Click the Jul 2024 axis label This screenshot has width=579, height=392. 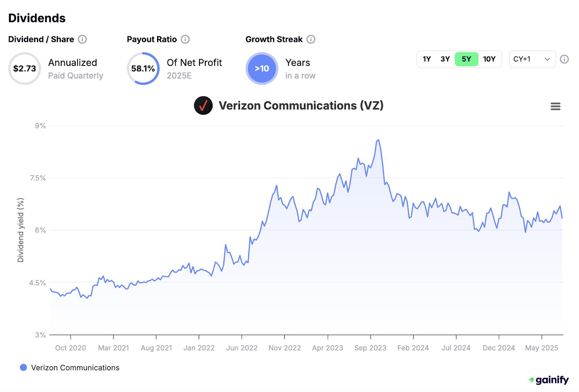coord(456,348)
